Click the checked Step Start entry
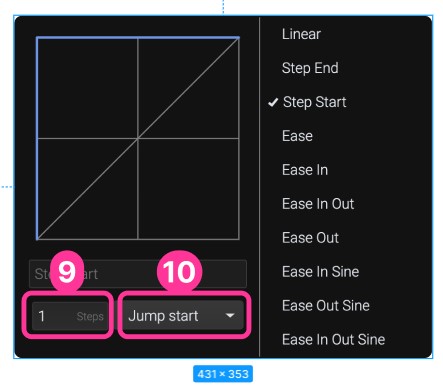 point(314,102)
